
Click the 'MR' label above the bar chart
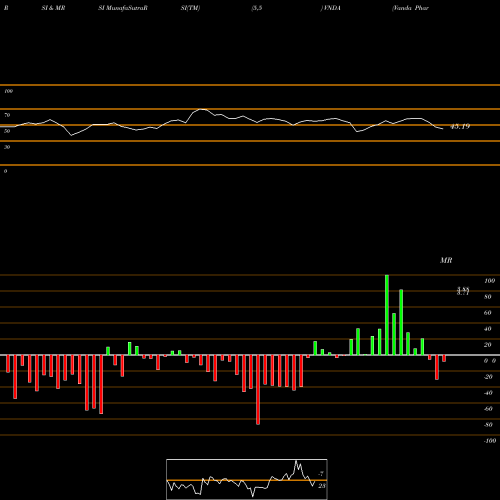446,260
